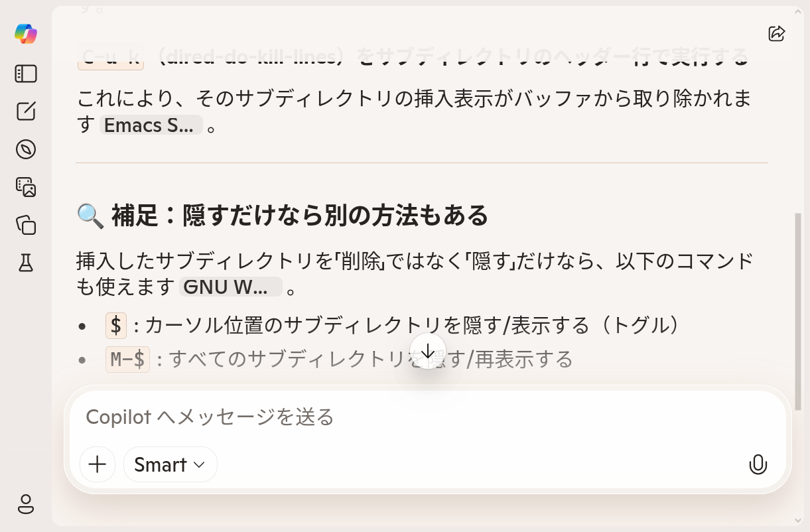Click the Copilot logo icon
Screen dimensions: 810x532
click(x=26, y=34)
